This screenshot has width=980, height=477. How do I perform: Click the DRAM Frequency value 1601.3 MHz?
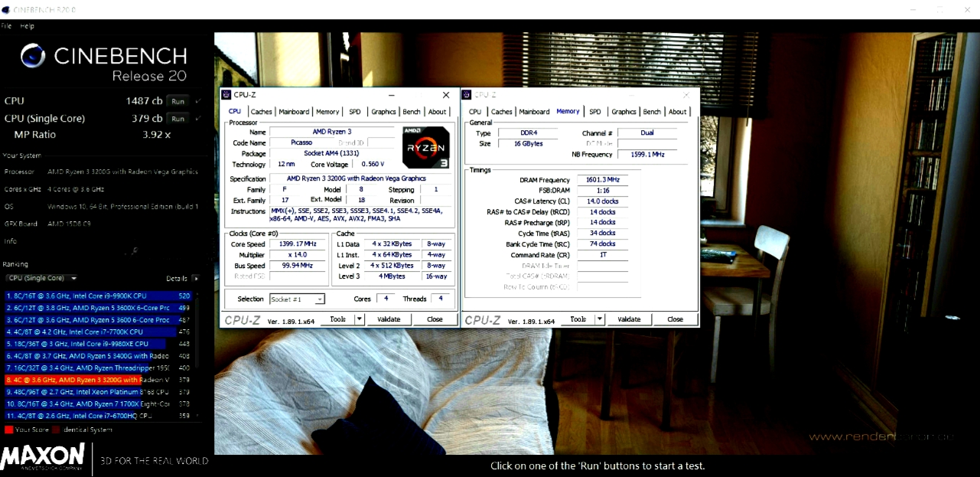pos(603,180)
